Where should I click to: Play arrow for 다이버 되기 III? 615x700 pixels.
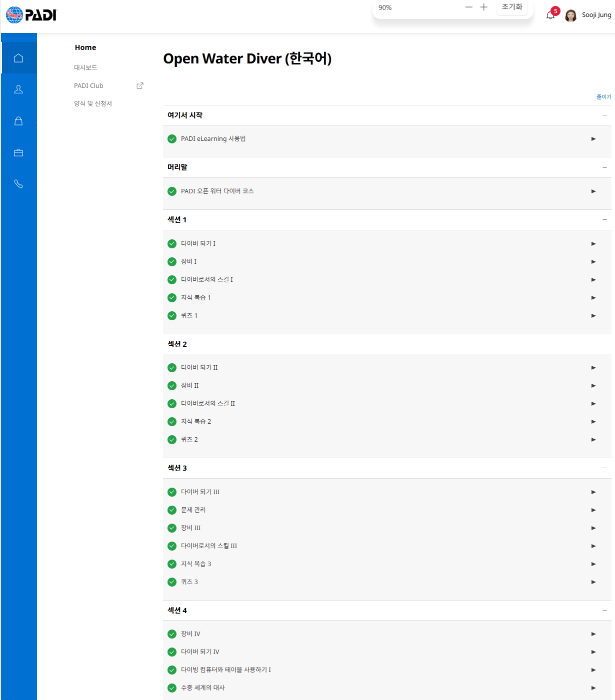pos(593,492)
